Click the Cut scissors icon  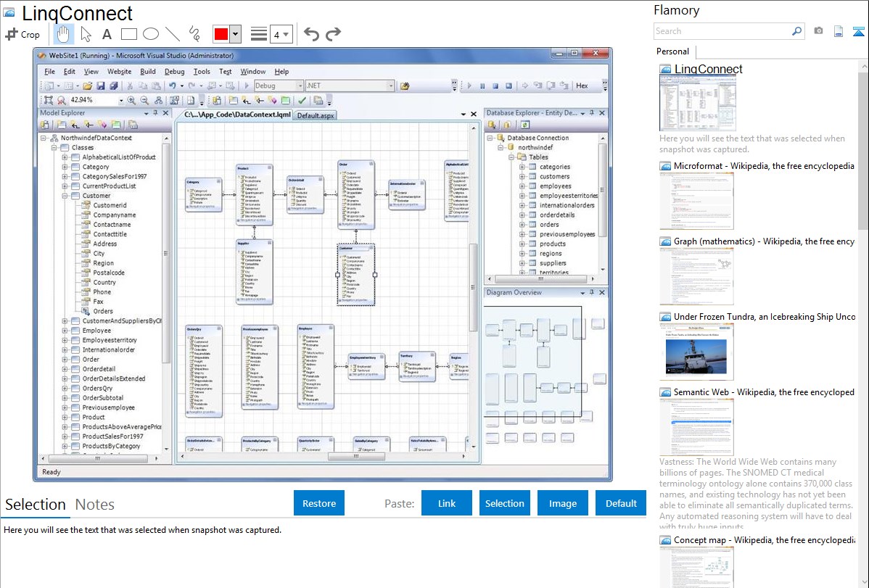coord(130,86)
